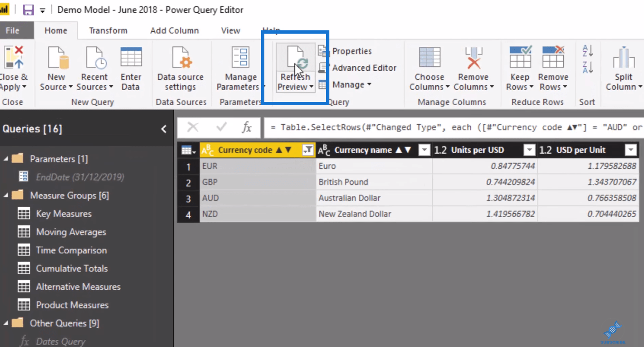This screenshot has width=644, height=347.
Task: Click the Save icon in title bar
Action: 28,10
